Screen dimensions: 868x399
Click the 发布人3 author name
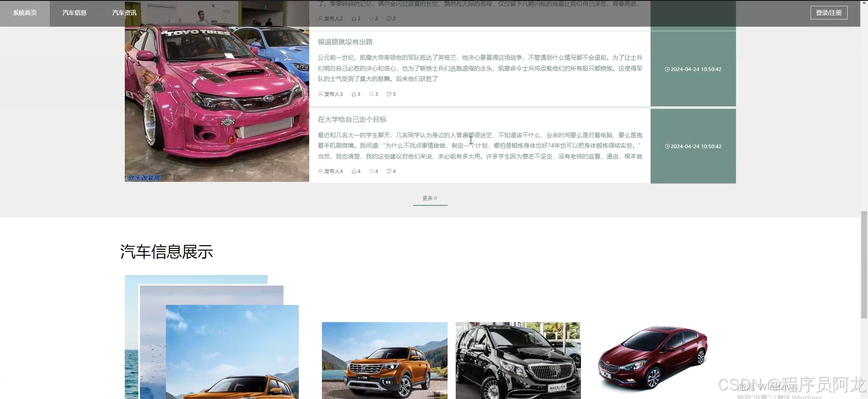pyautogui.click(x=333, y=94)
